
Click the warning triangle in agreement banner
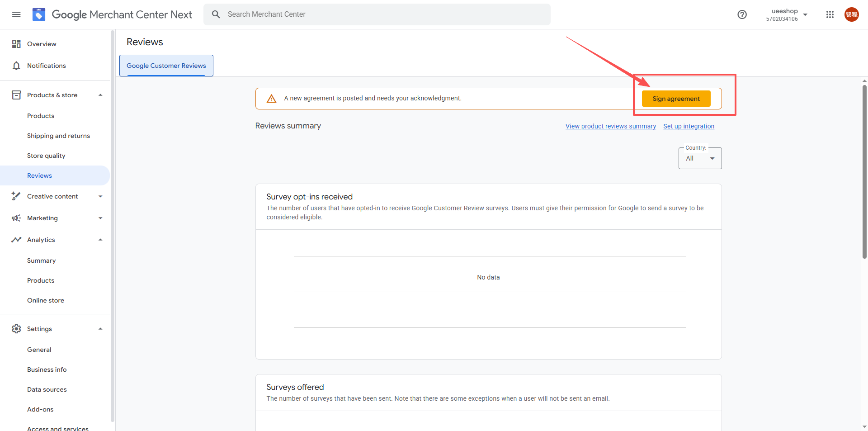pyautogui.click(x=271, y=99)
